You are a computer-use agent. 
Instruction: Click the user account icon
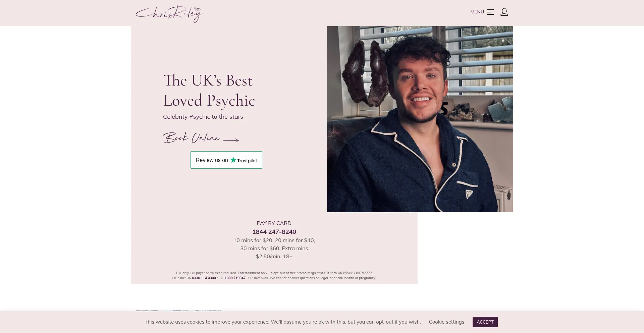[x=504, y=12]
